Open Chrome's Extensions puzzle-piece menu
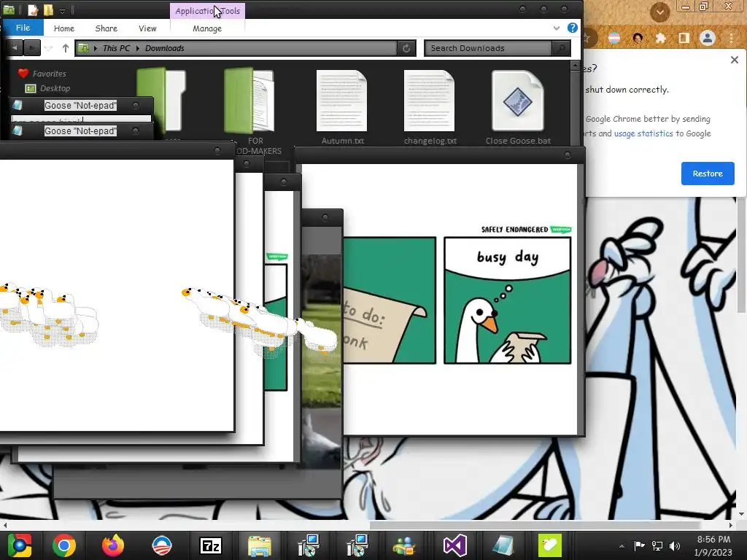 click(661, 38)
